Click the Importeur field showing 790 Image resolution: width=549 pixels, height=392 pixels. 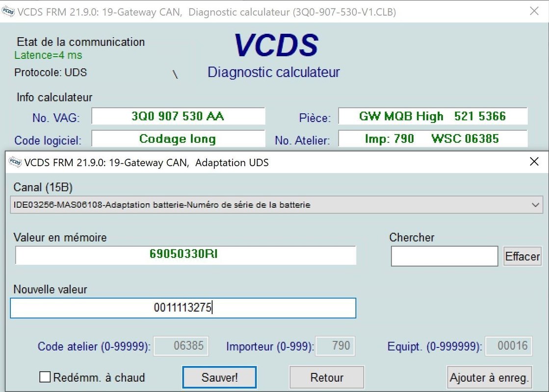tap(335, 346)
